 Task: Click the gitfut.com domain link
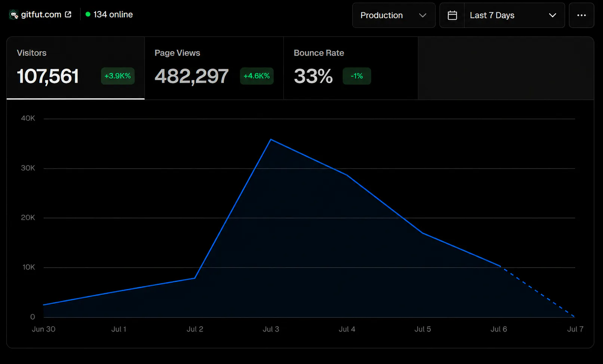(x=41, y=15)
